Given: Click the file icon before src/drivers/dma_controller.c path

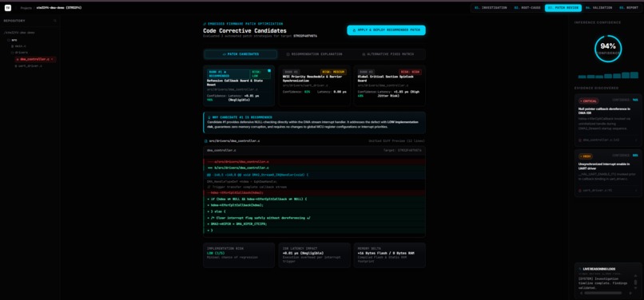Looking at the screenshot, I should [206, 140].
